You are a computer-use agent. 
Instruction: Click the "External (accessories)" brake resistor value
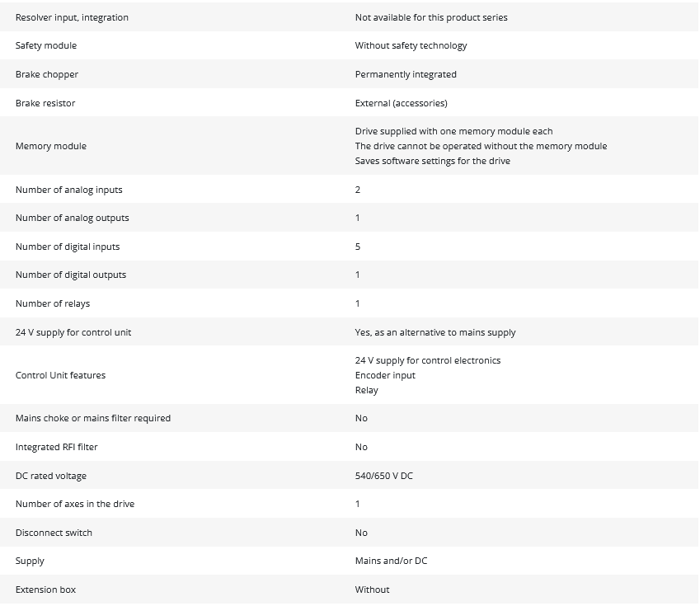tap(401, 103)
